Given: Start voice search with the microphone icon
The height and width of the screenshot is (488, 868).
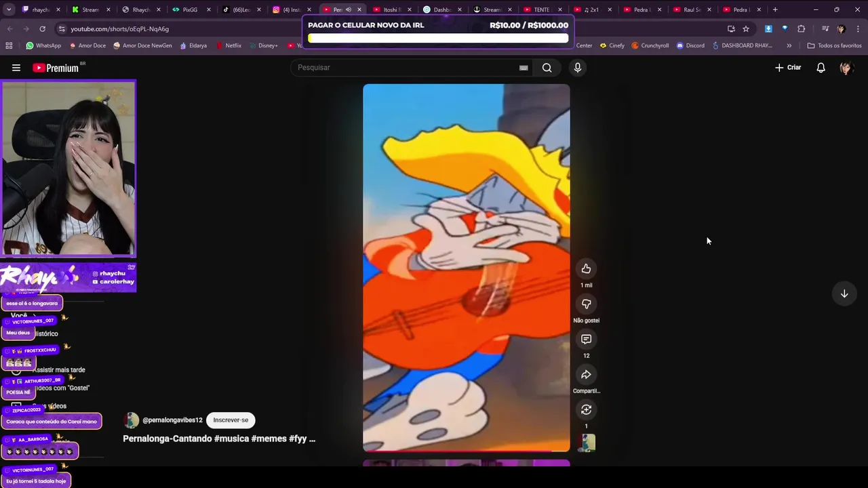Looking at the screenshot, I should pos(578,68).
